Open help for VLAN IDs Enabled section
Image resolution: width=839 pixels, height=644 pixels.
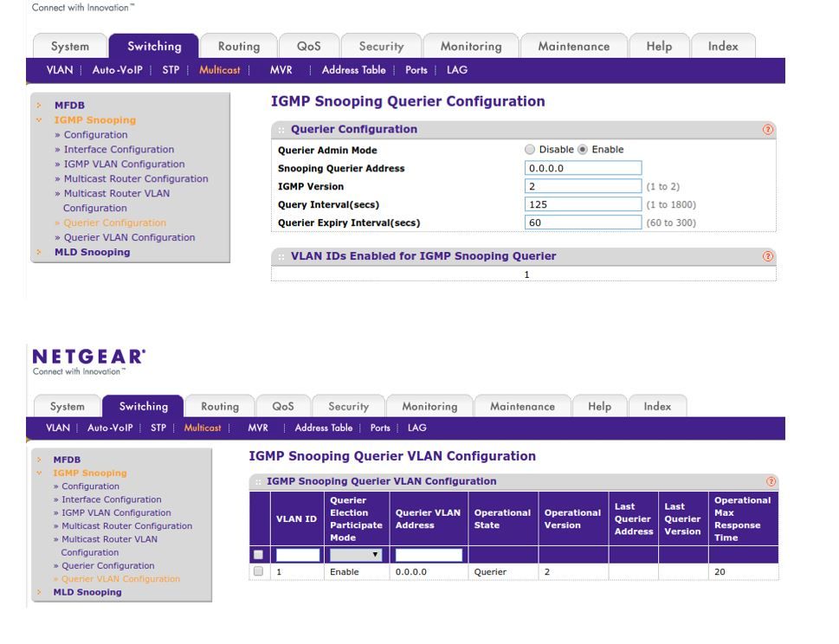point(767,257)
